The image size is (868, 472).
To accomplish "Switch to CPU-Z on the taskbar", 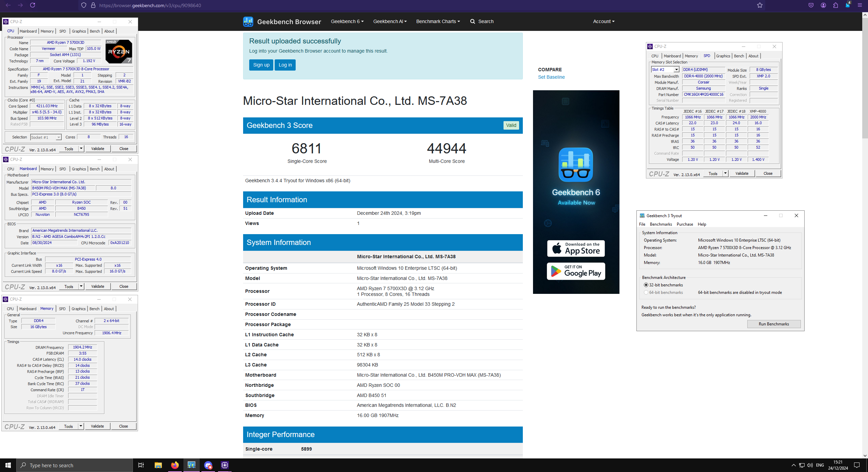I will tap(225, 465).
